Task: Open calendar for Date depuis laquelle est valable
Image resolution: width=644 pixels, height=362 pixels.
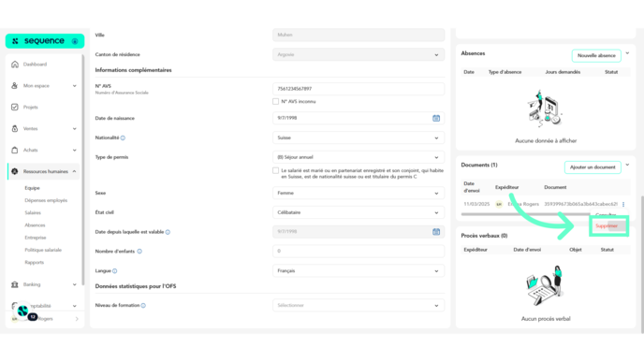Action: [436, 232]
